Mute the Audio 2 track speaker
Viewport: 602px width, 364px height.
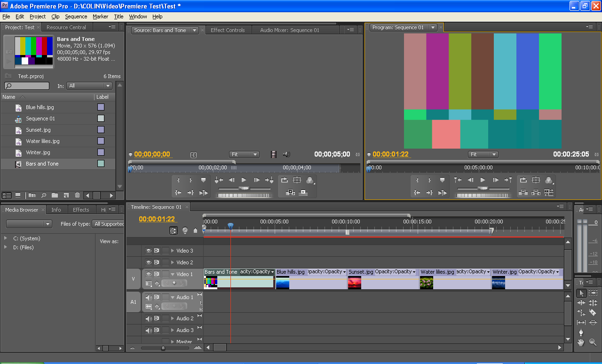[x=149, y=318]
